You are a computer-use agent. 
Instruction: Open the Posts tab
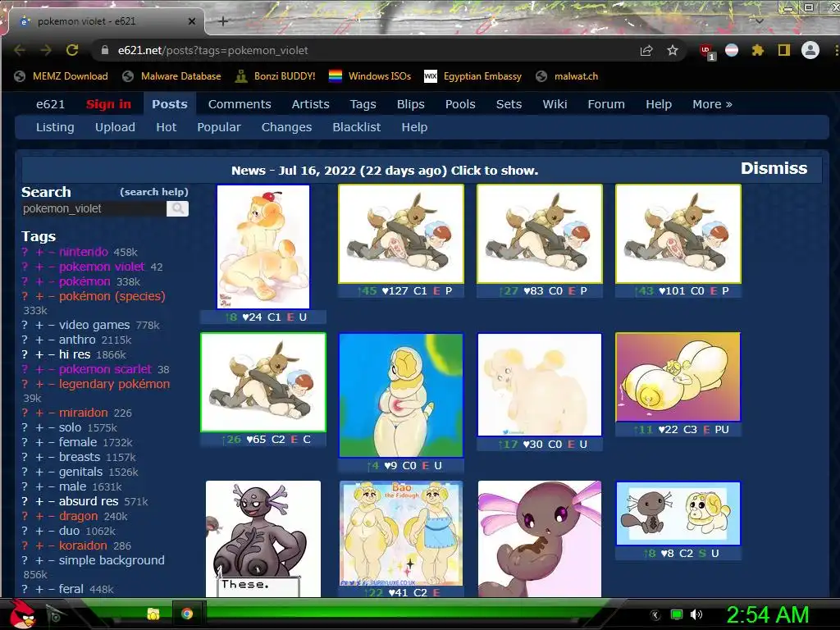169,104
